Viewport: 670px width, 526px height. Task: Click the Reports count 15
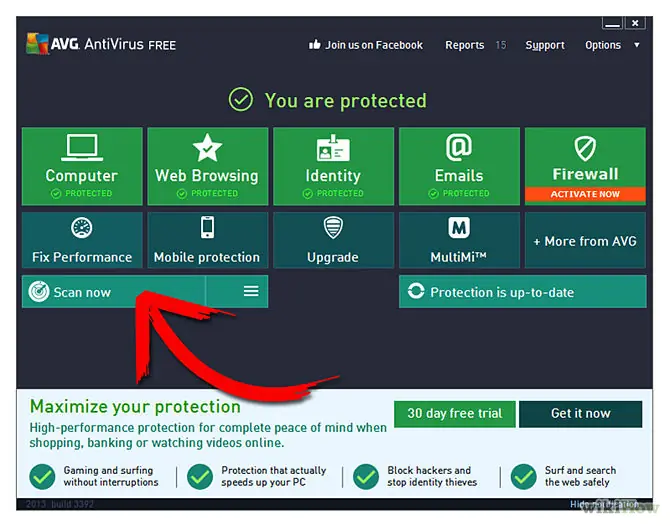501,45
